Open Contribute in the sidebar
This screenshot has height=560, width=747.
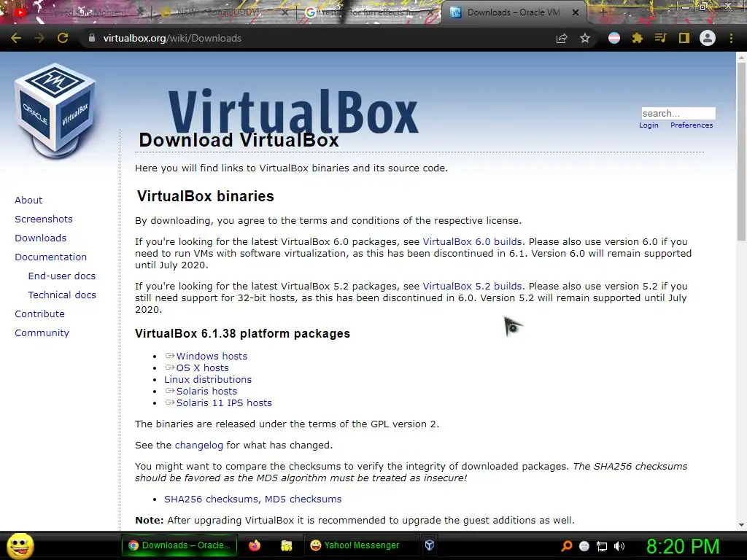pyautogui.click(x=39, y=314)
